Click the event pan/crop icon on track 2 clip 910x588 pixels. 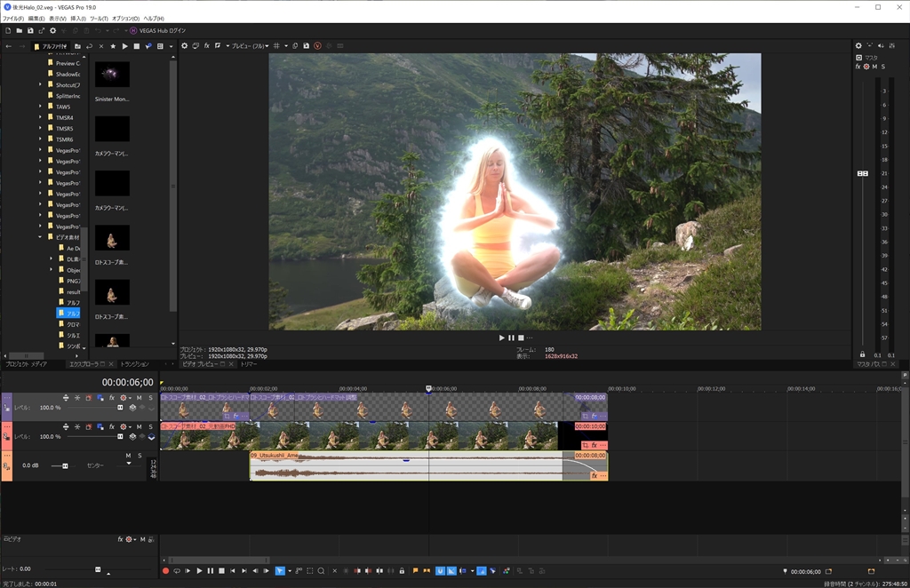pyautogui.click(x=585, y=444)
